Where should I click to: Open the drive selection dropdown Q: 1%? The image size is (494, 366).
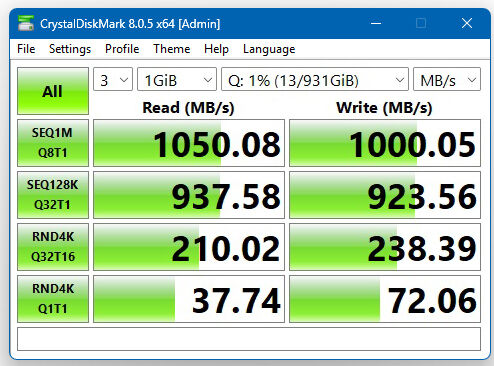click(315, 79)
